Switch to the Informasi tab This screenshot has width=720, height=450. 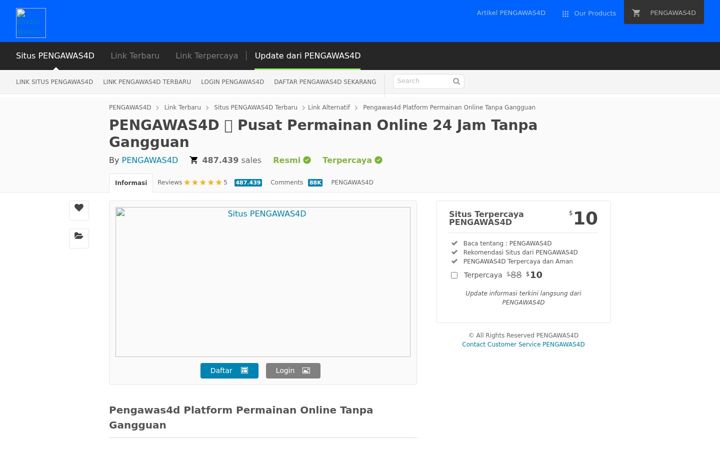point(131,183)
